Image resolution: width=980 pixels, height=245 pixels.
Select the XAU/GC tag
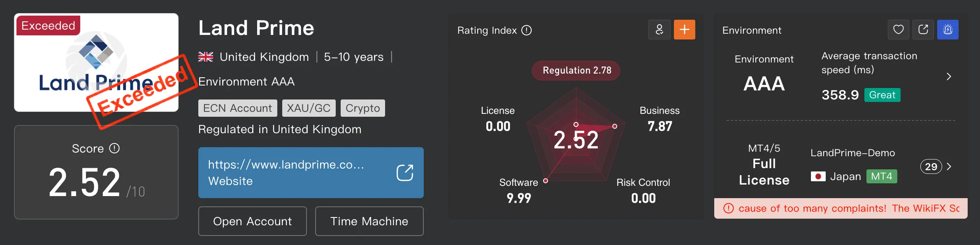coord(309,108)
